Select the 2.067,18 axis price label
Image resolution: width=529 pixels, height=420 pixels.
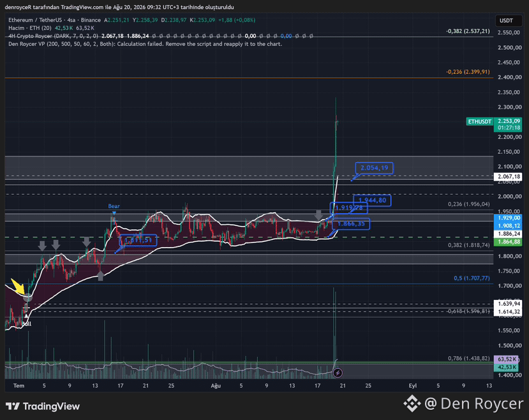508,176
